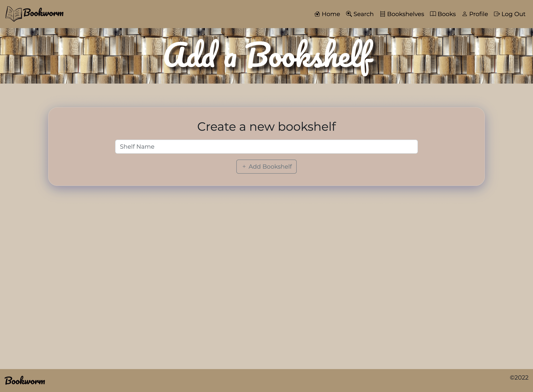The image size is (533, 392).
Task: Click the Add Bookshelf button
Action: tap(266, 166)
